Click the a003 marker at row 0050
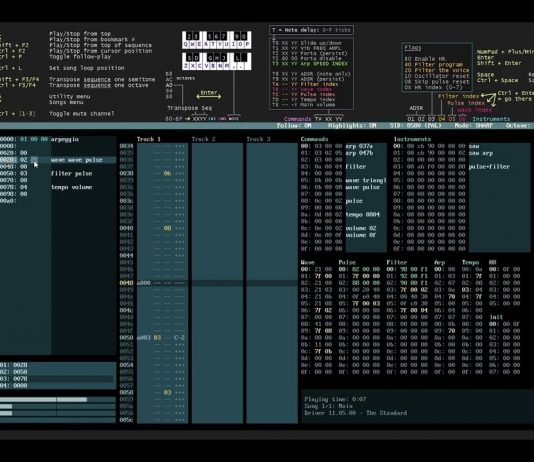Image resolution: width=534 pixels, height=462 pixels. (x=143, y=337)
